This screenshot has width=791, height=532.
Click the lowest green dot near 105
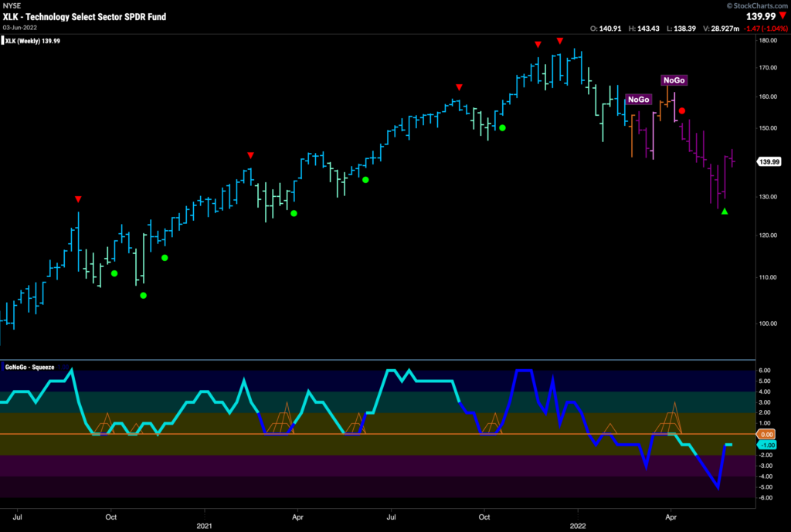coord(143,296)
